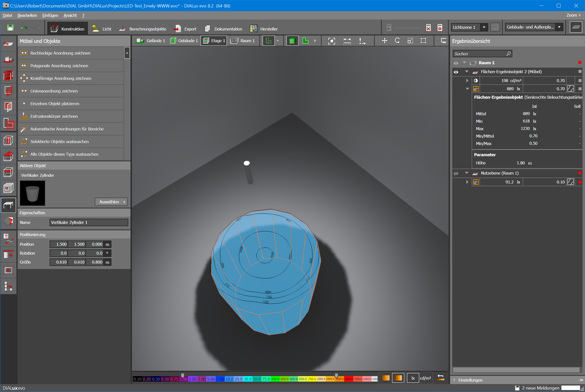Click the undo arrow icon
Screen dimensions: 585x392
24,28
